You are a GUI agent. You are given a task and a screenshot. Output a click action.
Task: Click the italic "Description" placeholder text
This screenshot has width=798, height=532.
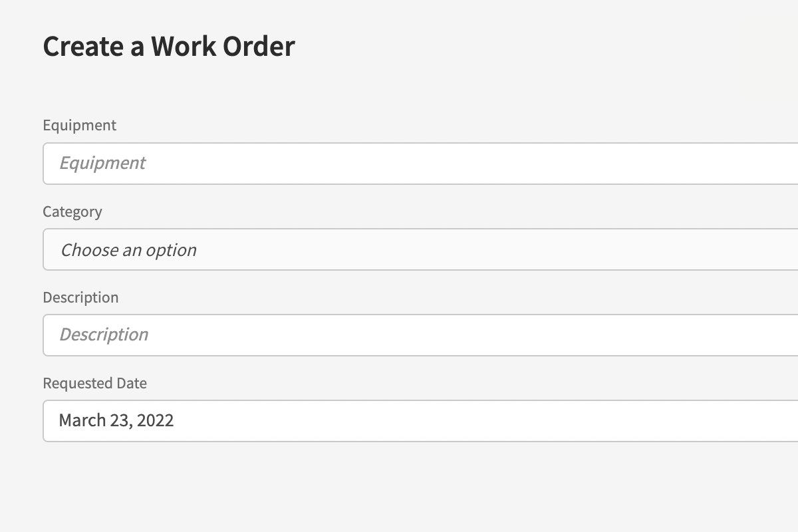coord(104,334)
